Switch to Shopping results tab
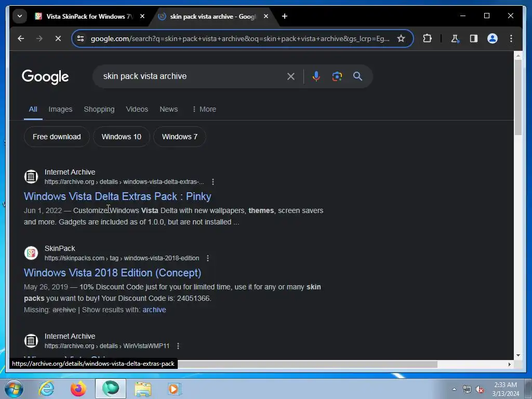Viewport: 532px width, 399px height. point(99,109)
